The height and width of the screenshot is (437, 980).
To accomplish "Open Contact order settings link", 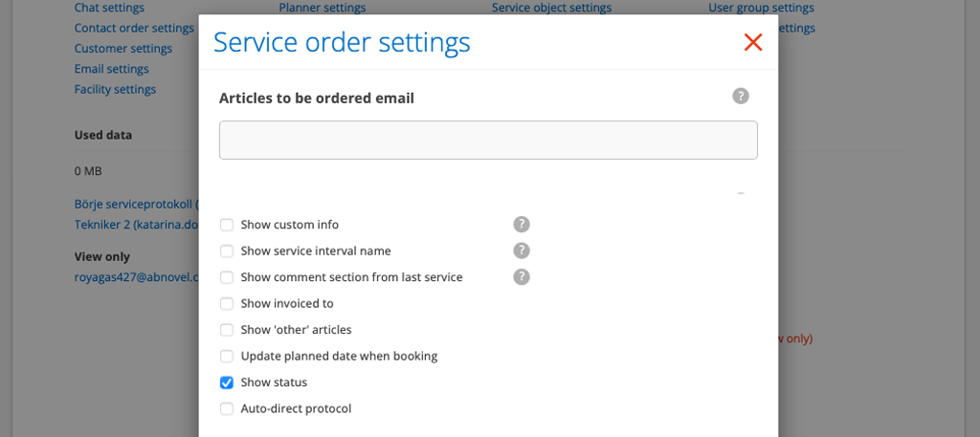I will (134, 28).
